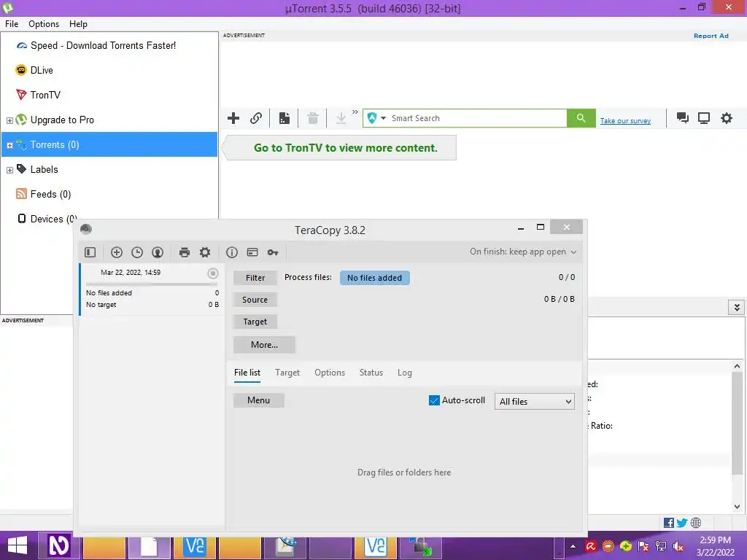Click the muted volume tray icon
This screenshot has width=747, height=560.
678,546
